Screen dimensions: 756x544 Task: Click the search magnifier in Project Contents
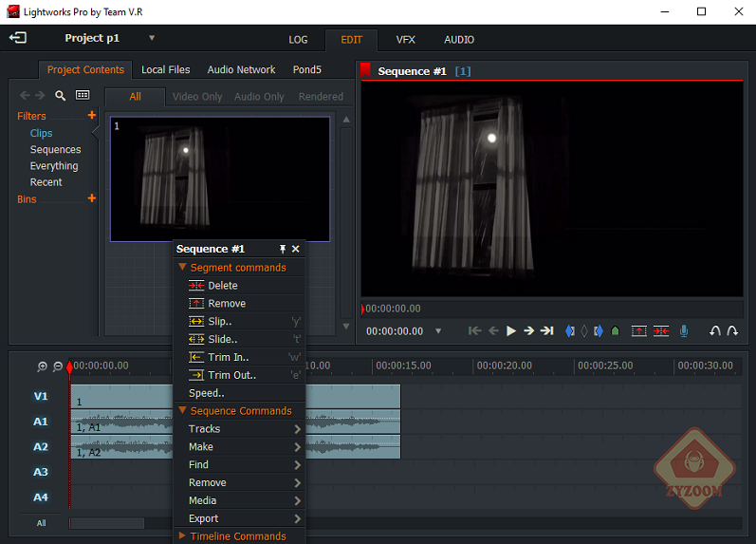pos(61,95)
